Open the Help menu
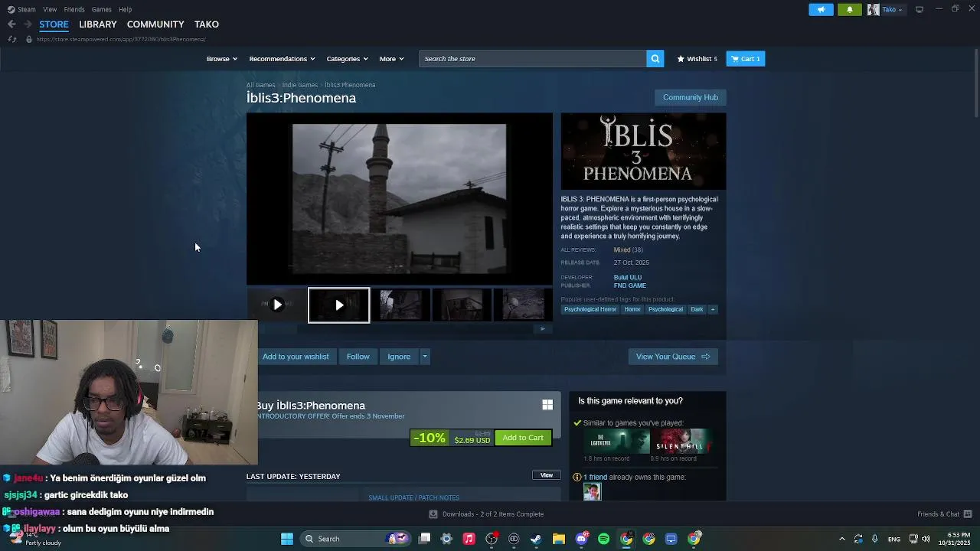 pos(125,9)
